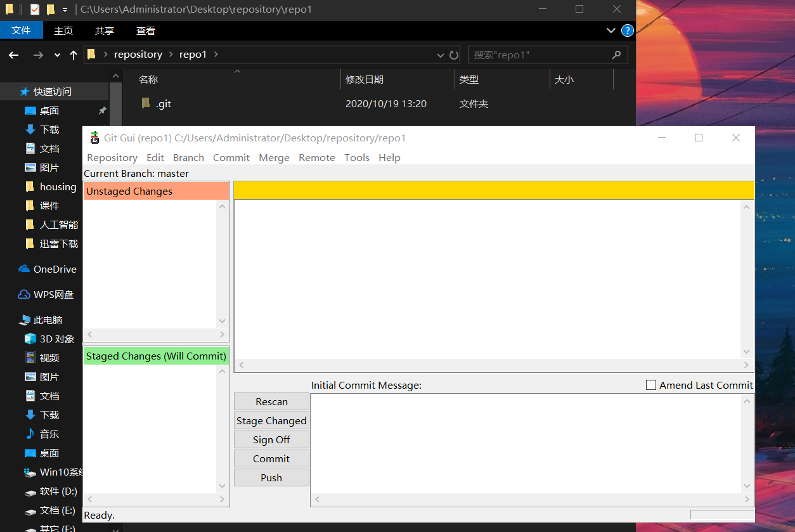Click the Stage Changed button
The image size is (795, 532).
tap(271, 420)
